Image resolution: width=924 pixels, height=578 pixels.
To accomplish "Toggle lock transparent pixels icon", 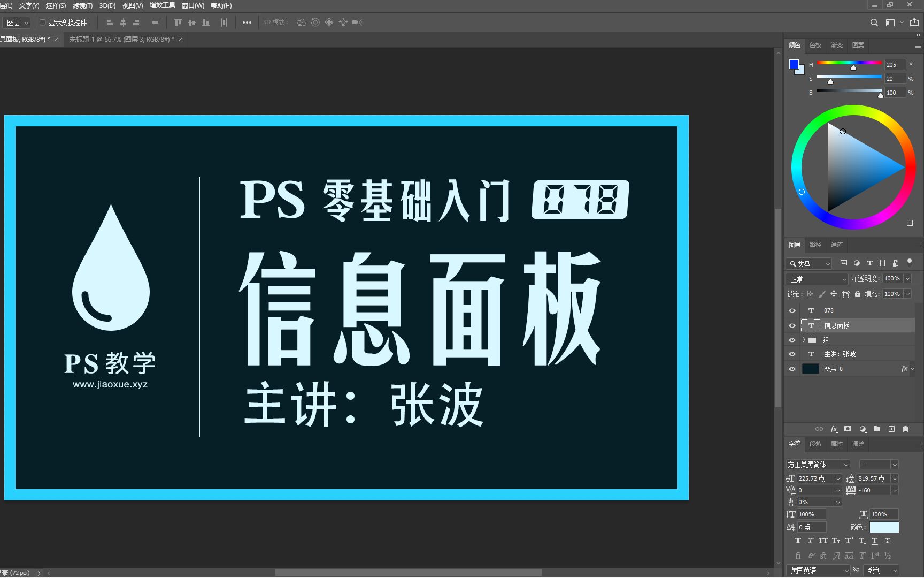I will tap(810, 294).
